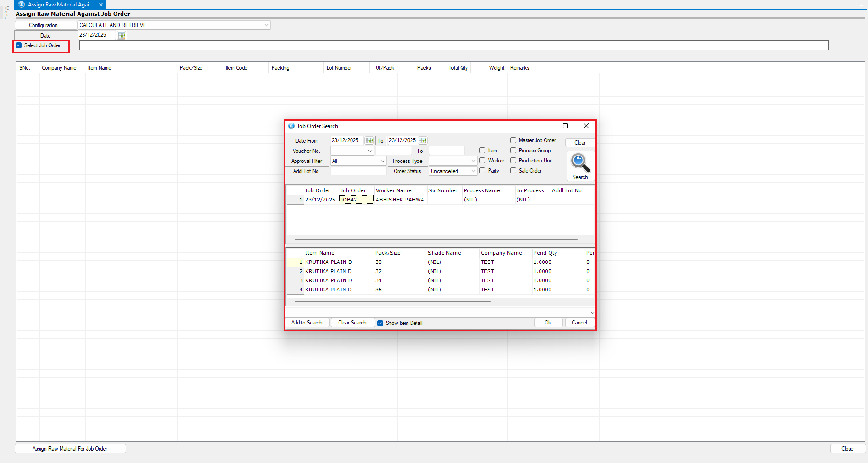Expand the Configuration CALCULATE AND RETRIEVE dropdown
The width and height of the screenshot is (868, 463).
[x=266, y=25]
